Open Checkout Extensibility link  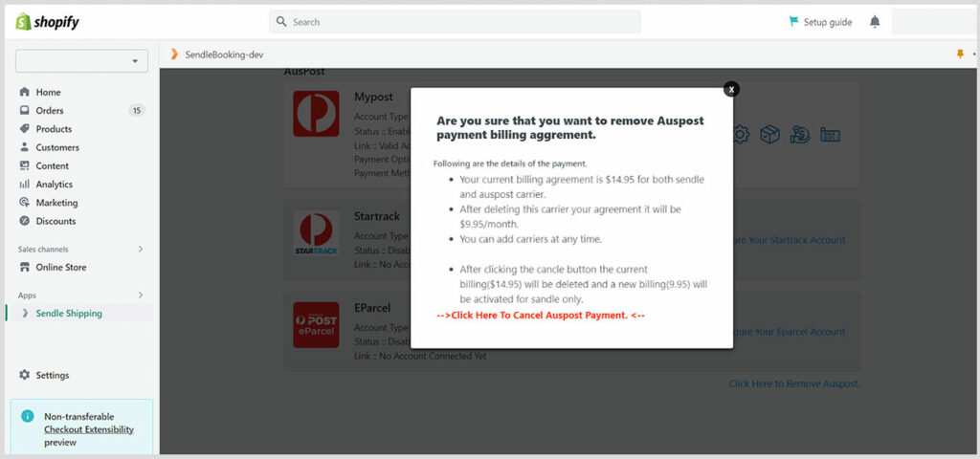tap(89, 429)
